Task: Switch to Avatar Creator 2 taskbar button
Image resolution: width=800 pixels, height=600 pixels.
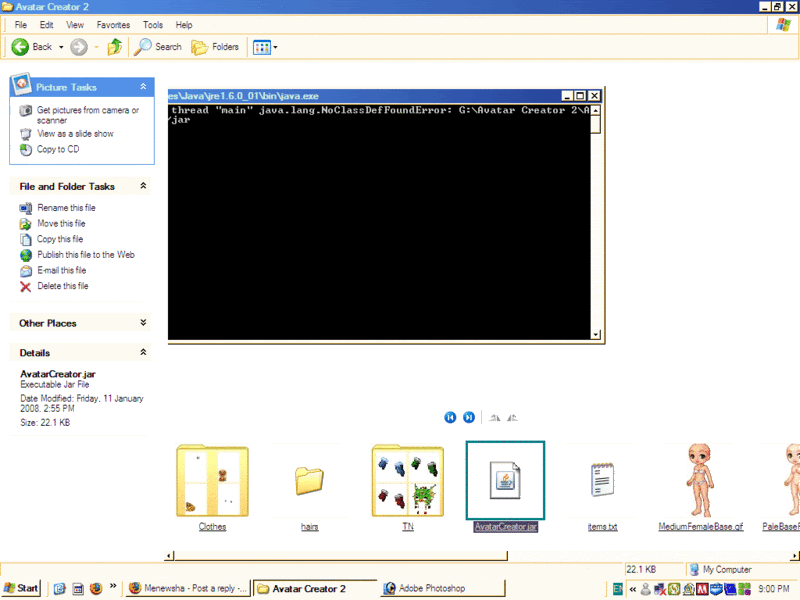Action: [315, 588]
